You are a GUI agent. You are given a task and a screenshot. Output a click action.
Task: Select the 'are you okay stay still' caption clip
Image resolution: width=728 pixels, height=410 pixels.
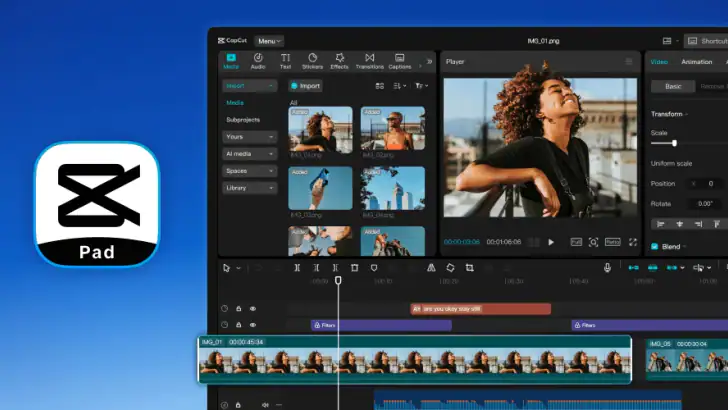click(481, 309)
